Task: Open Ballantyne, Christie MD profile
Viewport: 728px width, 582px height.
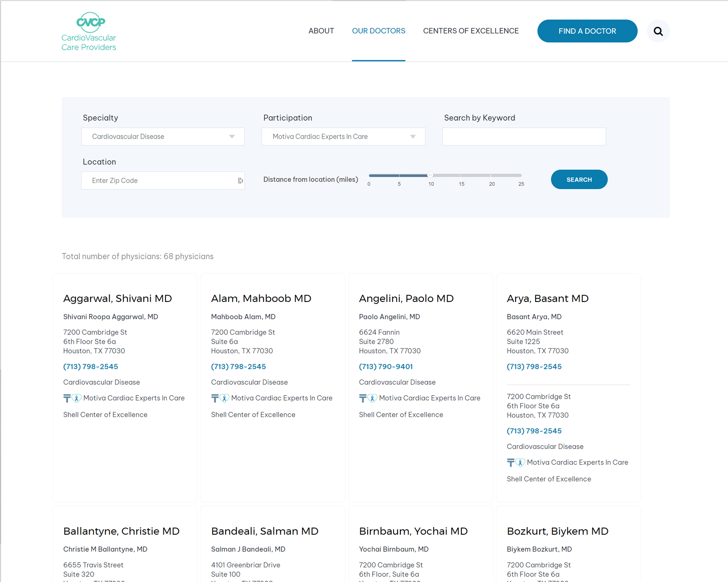Action: point(121,531)
